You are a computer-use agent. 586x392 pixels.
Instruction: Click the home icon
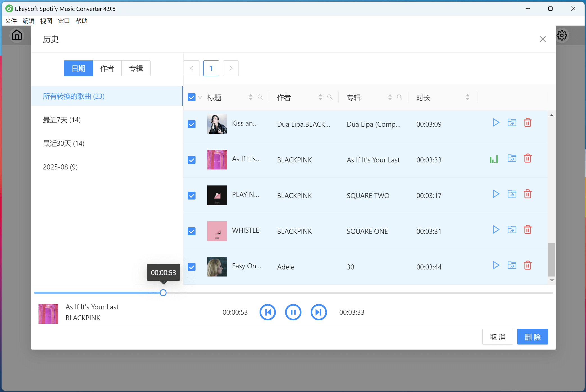(17, 35)
